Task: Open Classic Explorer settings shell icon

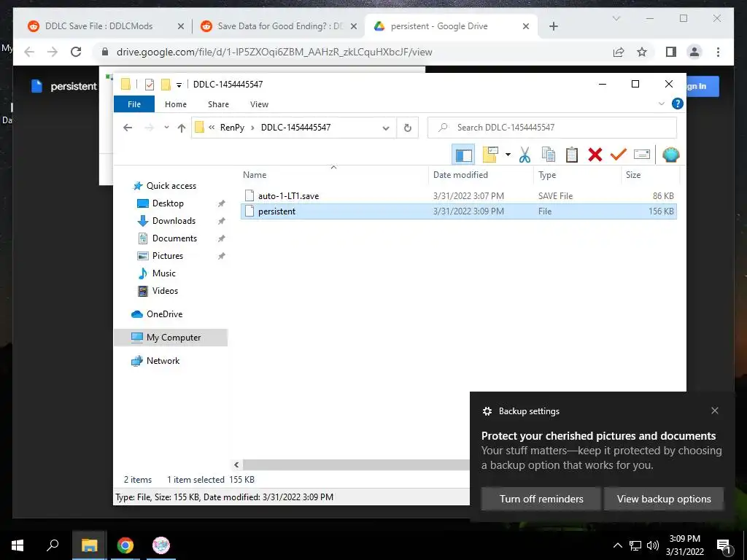Action: (671, 155)
